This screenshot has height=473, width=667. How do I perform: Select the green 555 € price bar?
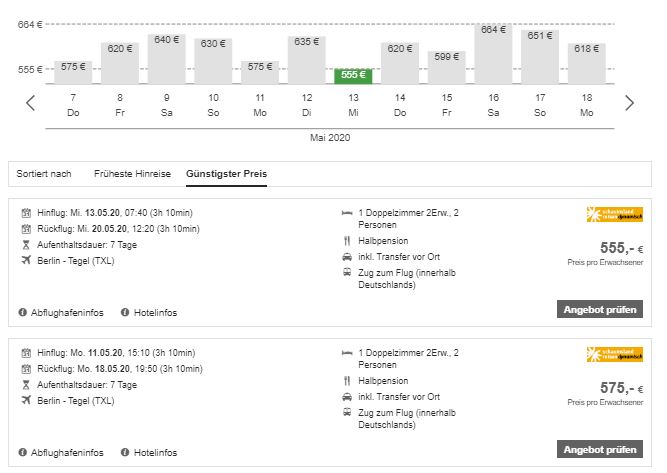coord(353,75)
